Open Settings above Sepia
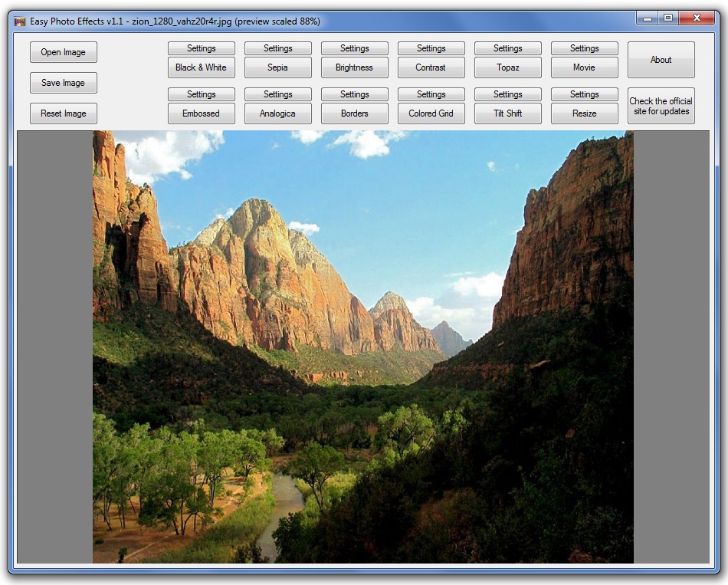 coord(277,48)
